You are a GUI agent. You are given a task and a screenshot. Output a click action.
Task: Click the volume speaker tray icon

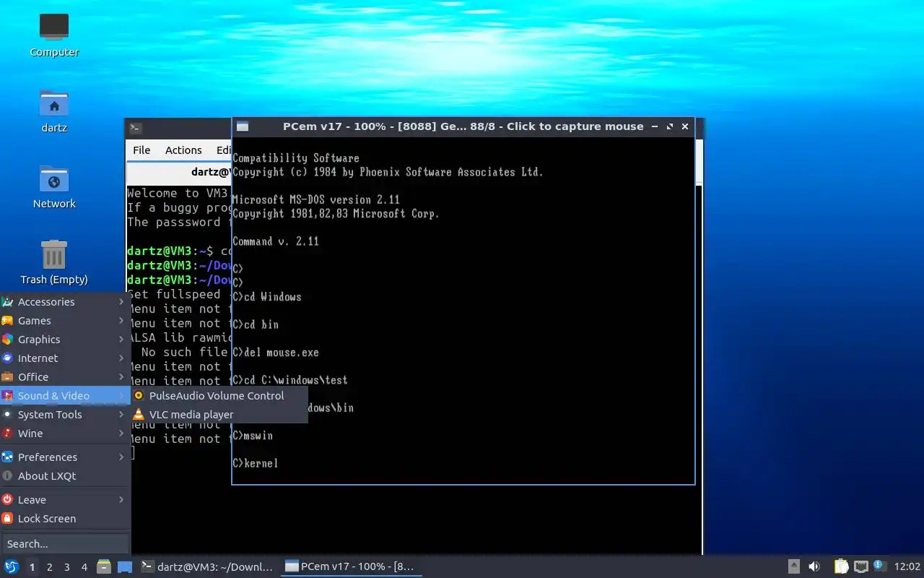(x=814, y=566)
